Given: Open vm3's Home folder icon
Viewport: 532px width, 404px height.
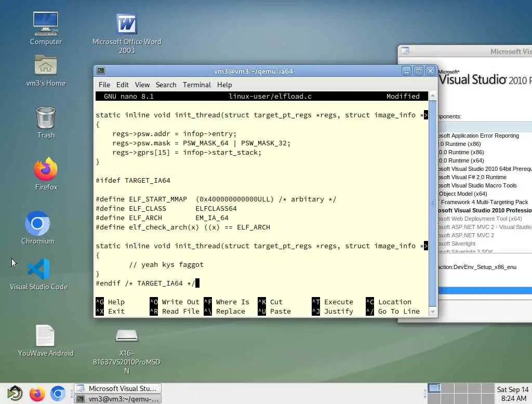Looking at the screenshot, I should [46, 71].
